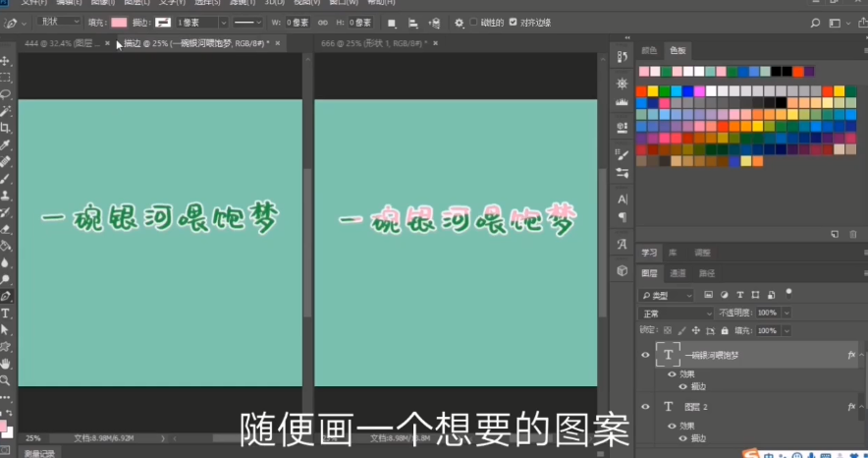Select the Hand tool

click(x=6, y=364)
